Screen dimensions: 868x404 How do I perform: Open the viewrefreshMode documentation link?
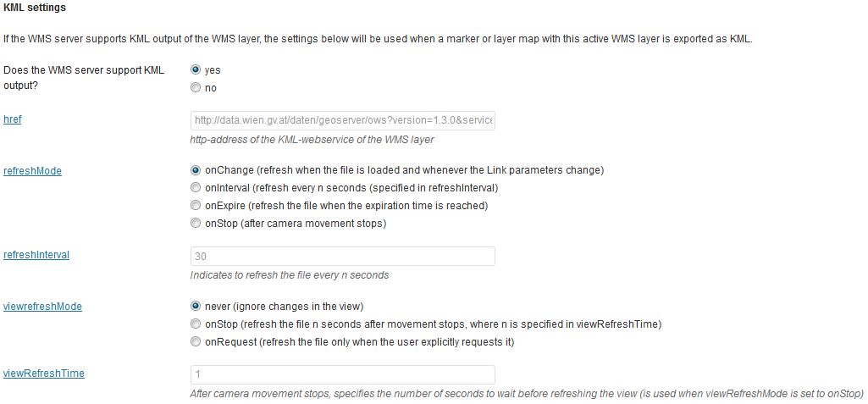click(42, 307)
